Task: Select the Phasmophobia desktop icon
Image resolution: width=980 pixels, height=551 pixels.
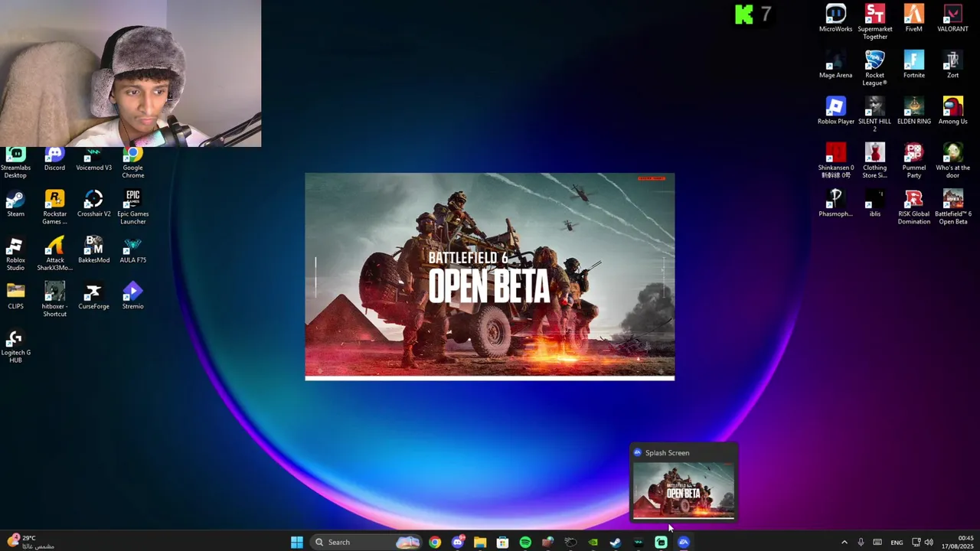Action: [835, 204]
